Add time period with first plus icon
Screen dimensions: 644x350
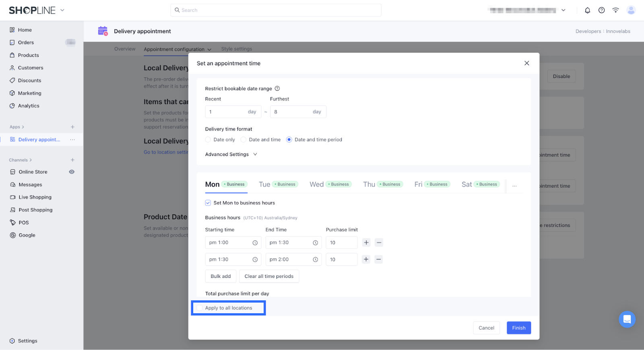click(x=366, y=242)
